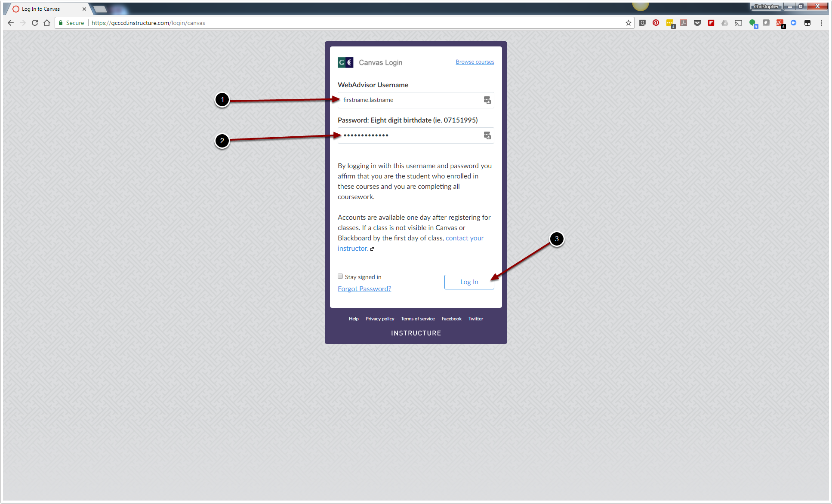832x504 pixels.
Task: Click the Flipboard extension icon
Action: point(711,23)
